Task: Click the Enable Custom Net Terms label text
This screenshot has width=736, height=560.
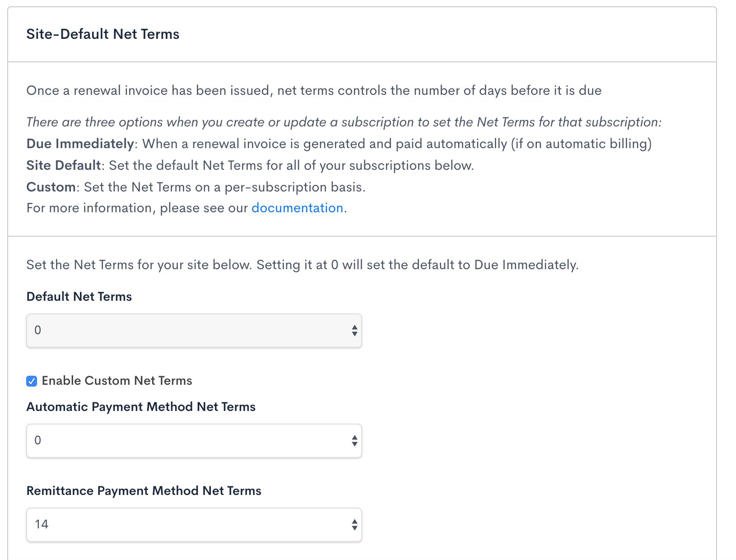Action: click(117, 381)
